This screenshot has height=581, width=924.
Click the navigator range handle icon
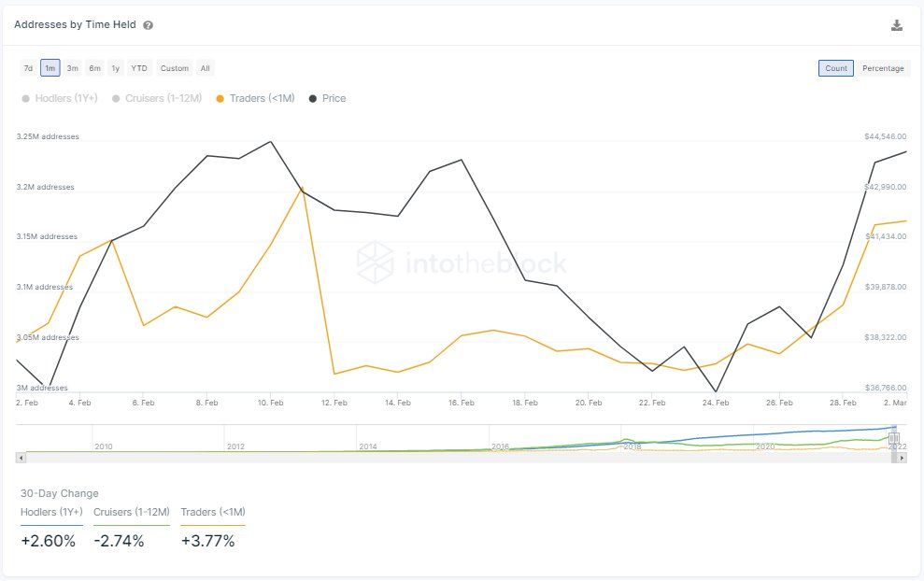click(x=893, y=438)
